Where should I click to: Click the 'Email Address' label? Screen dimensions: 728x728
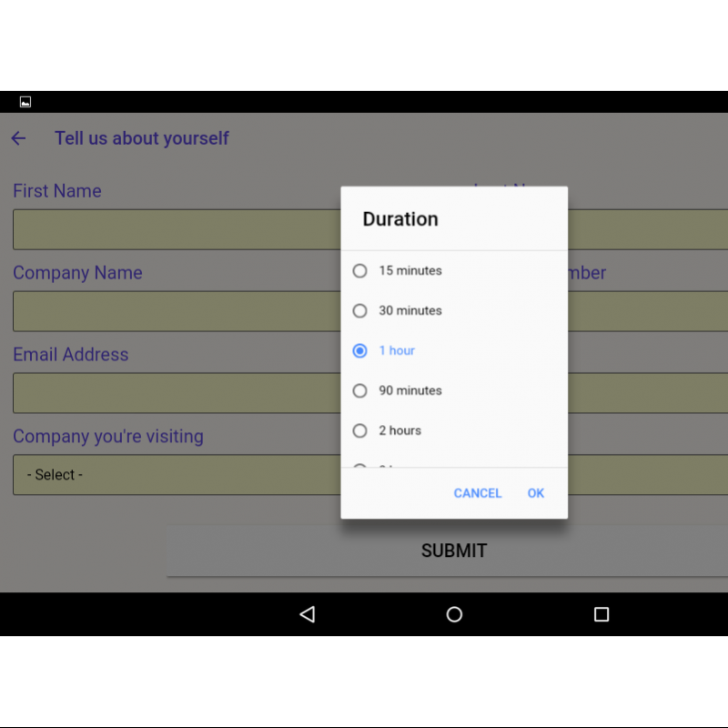coord(71,354)
